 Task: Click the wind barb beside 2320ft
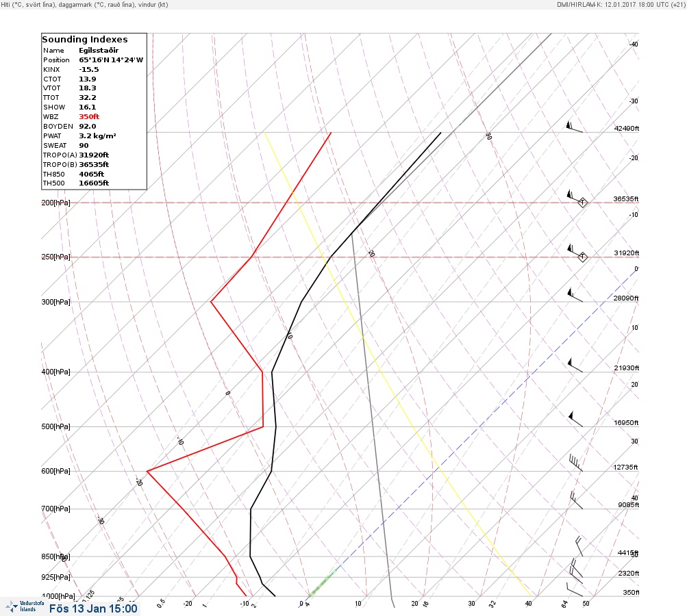(x=576, y=568)
